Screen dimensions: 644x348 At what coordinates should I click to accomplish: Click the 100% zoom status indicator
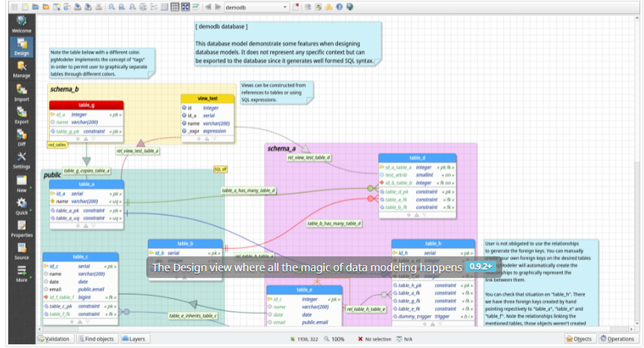[334, 340]
